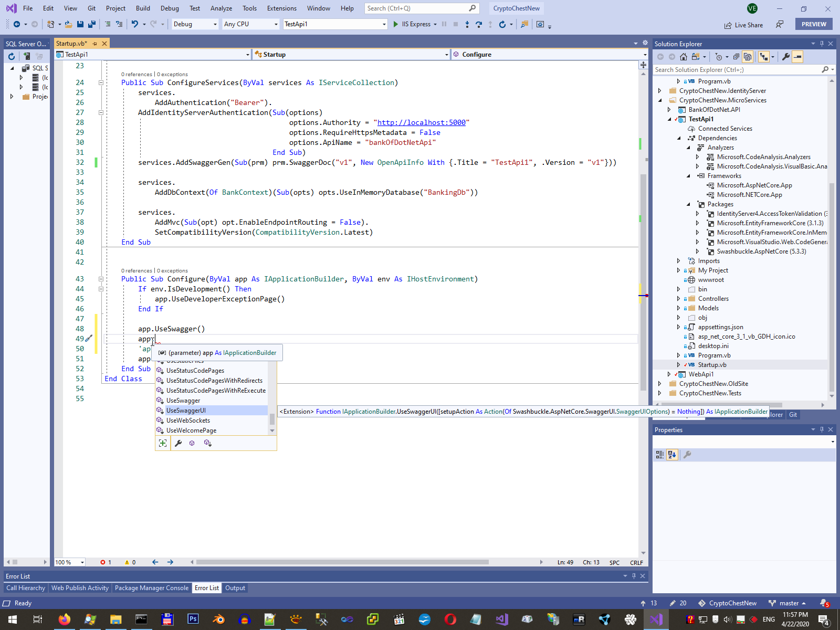Screen dimensions: 840x630
Task: Select UseWebSockets from the completion list
Action: [x=188, y=421]
